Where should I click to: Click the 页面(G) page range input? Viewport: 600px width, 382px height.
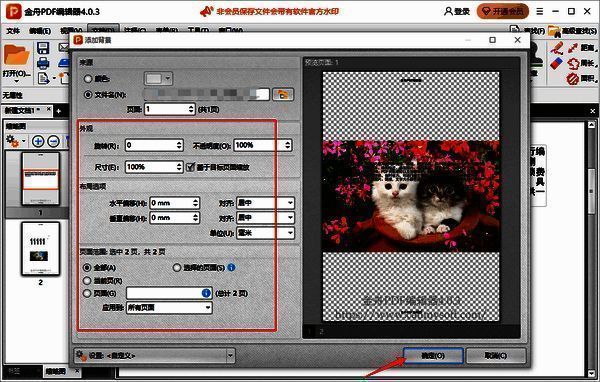169,293
